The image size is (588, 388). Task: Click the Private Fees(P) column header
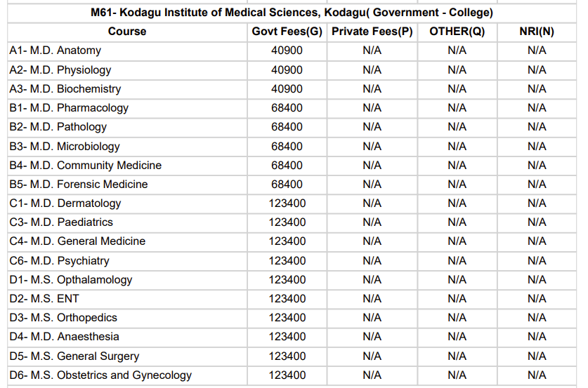372,32
